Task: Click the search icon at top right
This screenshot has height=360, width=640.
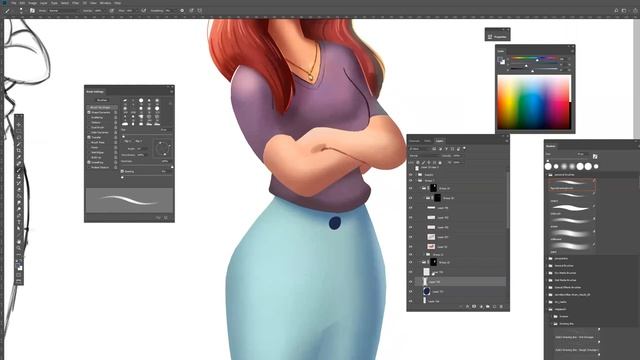Action: [616, 11]
